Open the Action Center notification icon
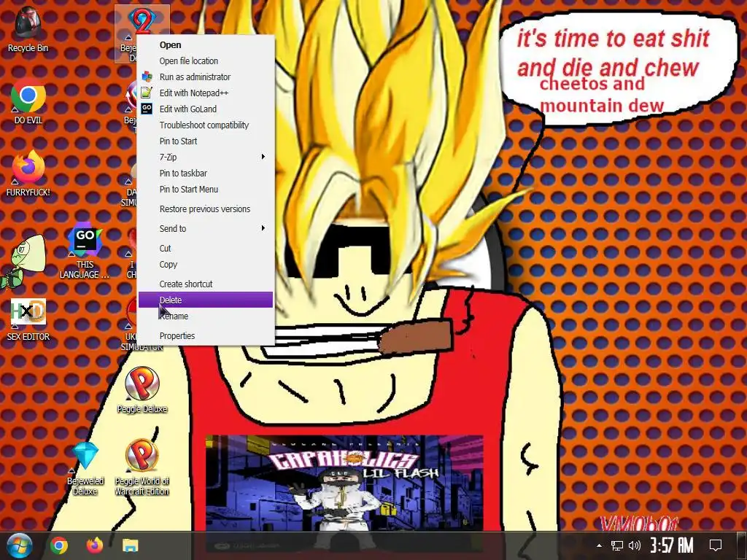 (716, 545)
